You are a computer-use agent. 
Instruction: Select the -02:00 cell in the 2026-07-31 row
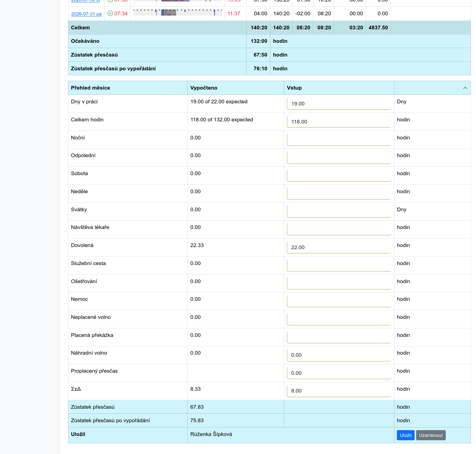tap(302, 14)
